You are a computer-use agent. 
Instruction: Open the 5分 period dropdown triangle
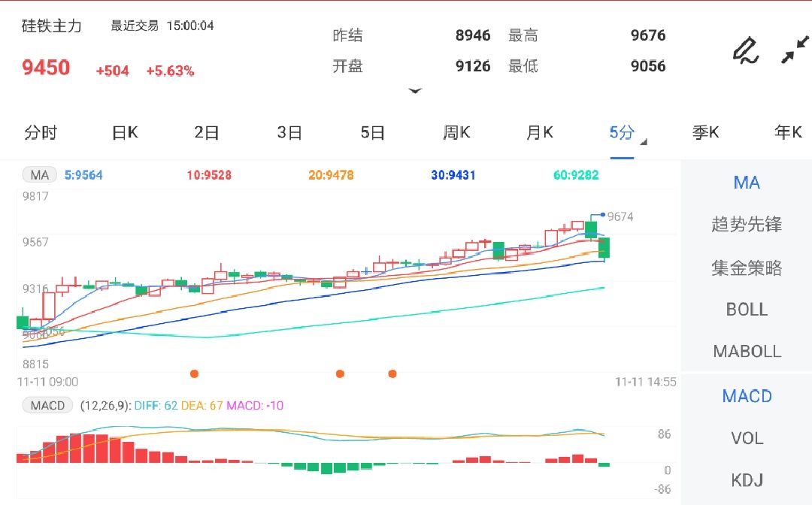tap(643, 142)
